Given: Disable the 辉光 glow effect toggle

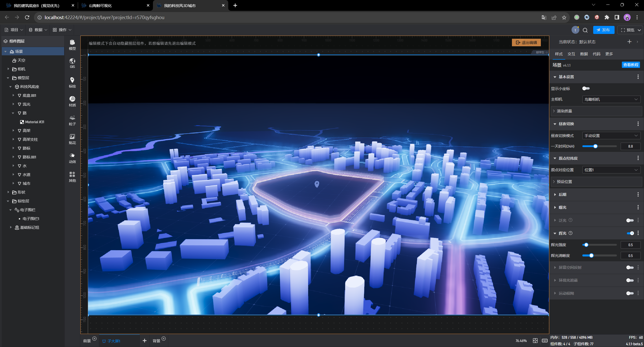Looking at the screenshot, I should 630,233.
